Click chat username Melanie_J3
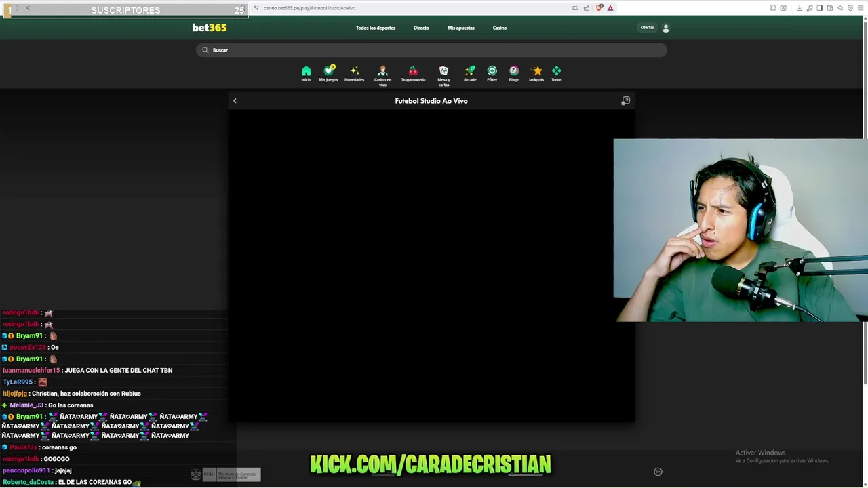The width and height of the screenshot is (868, 488). click(26, 405)
